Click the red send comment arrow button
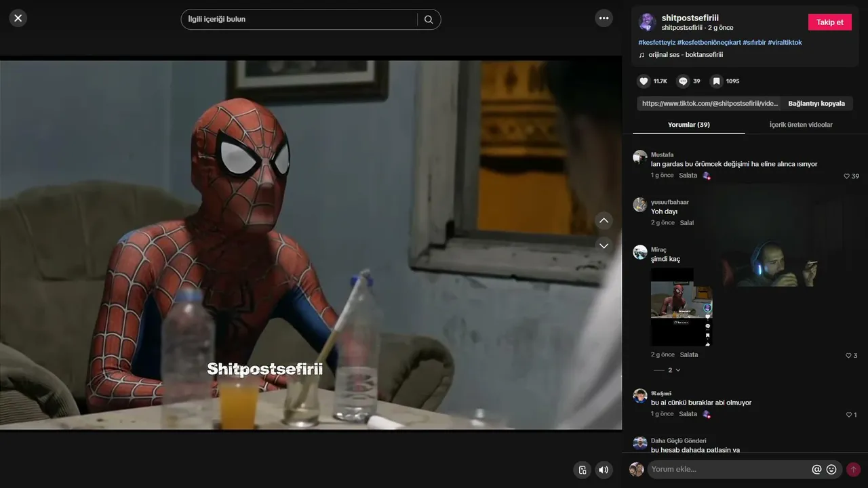 [853, 469]
